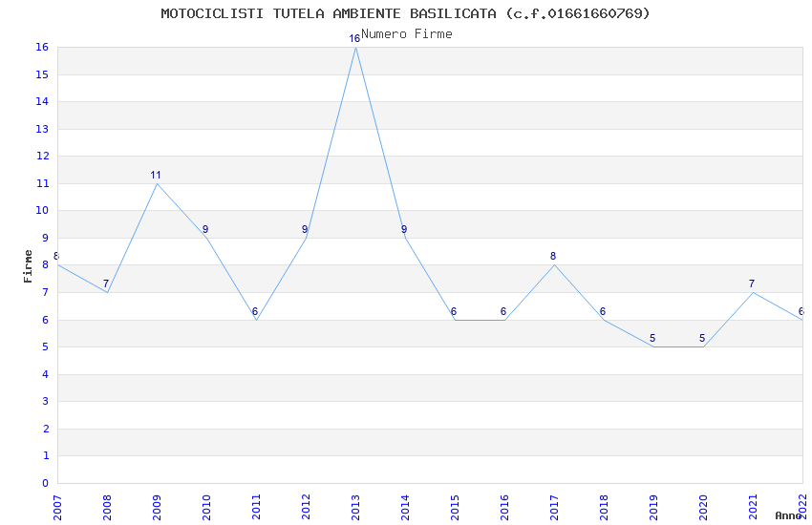Click the y-axis tick value 16

click(x=42, y=48)
